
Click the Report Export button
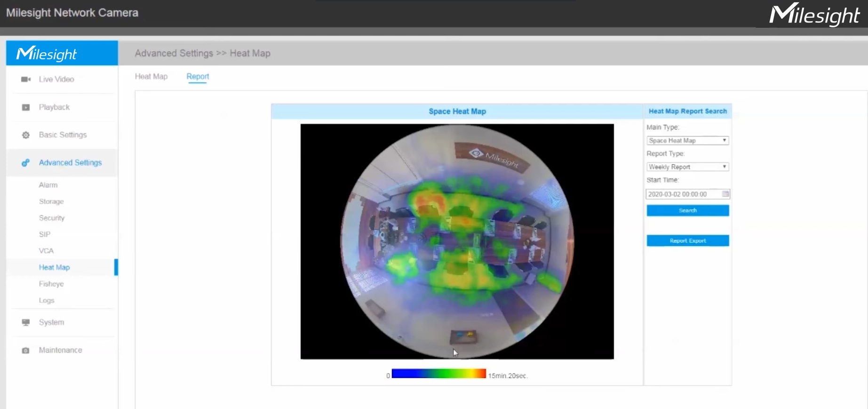click(688, 241)
